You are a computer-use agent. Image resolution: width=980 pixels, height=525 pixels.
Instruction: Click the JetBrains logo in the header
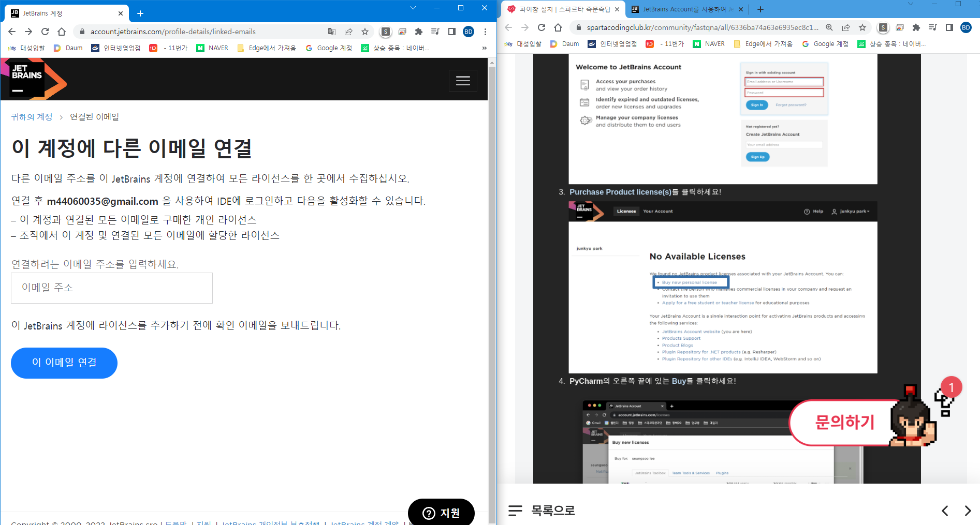[x=34, y=79]
